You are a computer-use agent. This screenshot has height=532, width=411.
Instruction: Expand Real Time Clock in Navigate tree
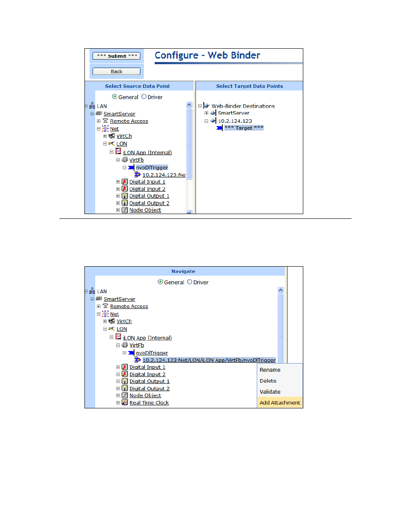(118, 403)
